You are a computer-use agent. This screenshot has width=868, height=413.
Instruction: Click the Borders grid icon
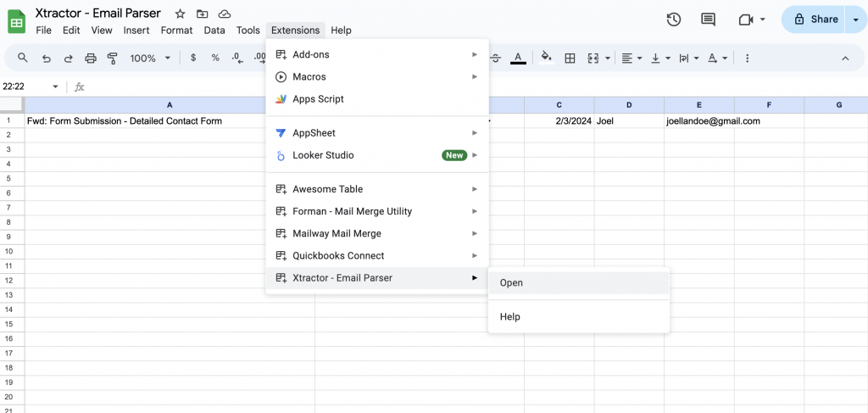pyautogui.click(x=570, y=59)
